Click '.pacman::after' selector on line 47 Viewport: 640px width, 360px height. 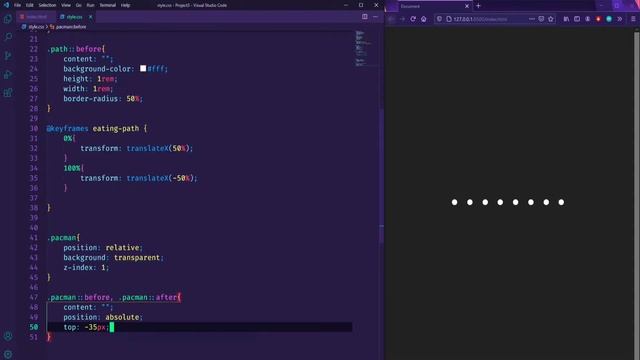pos(147,297)
